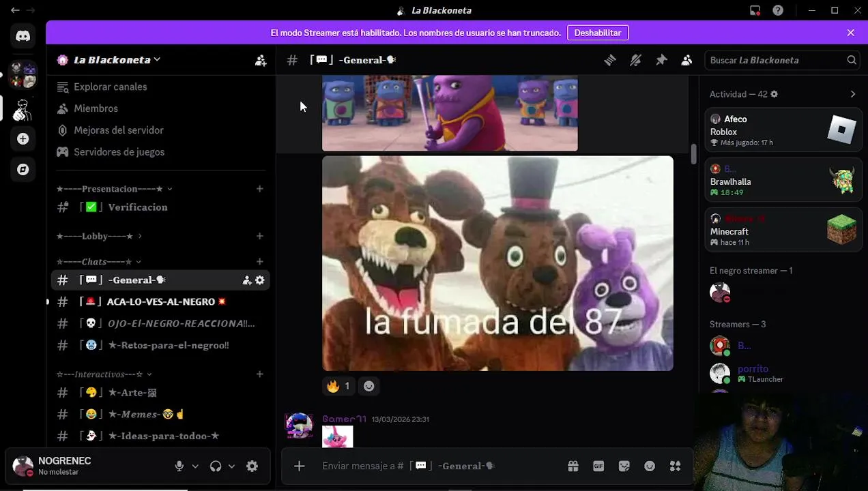This screenshot has width=868, height=491.
Task: Open the Brawlhalla activity card
Action: click(783, 180)
